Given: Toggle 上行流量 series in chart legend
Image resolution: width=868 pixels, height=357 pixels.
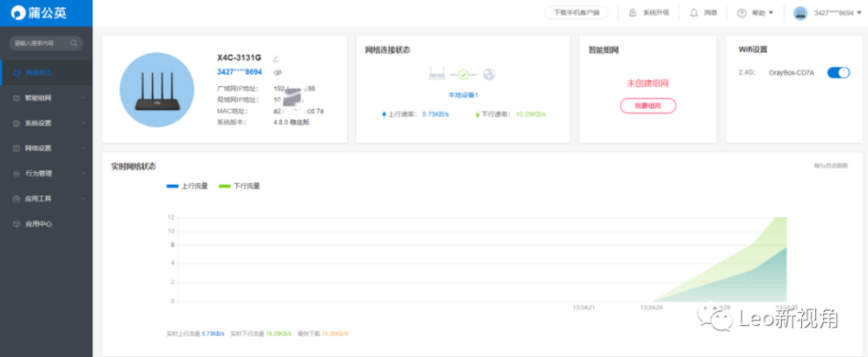Looking at the screenshot, I should click(183, 186).
